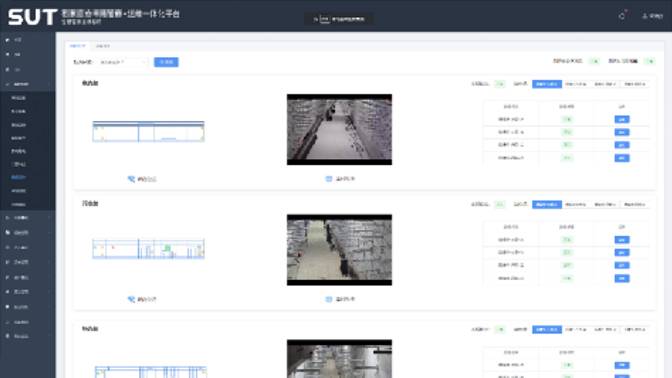Open the user account icon in header
This screenshot has height=378, width=672.
click(x=645, y=16)
